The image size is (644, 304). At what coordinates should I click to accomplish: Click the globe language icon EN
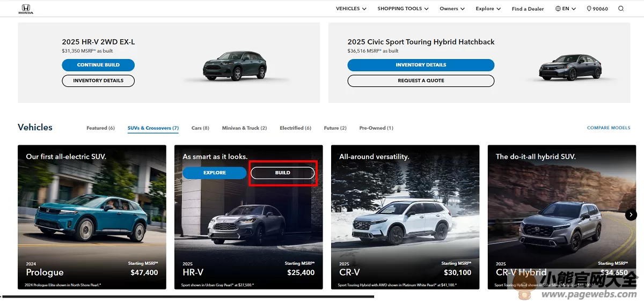point(566,9)
